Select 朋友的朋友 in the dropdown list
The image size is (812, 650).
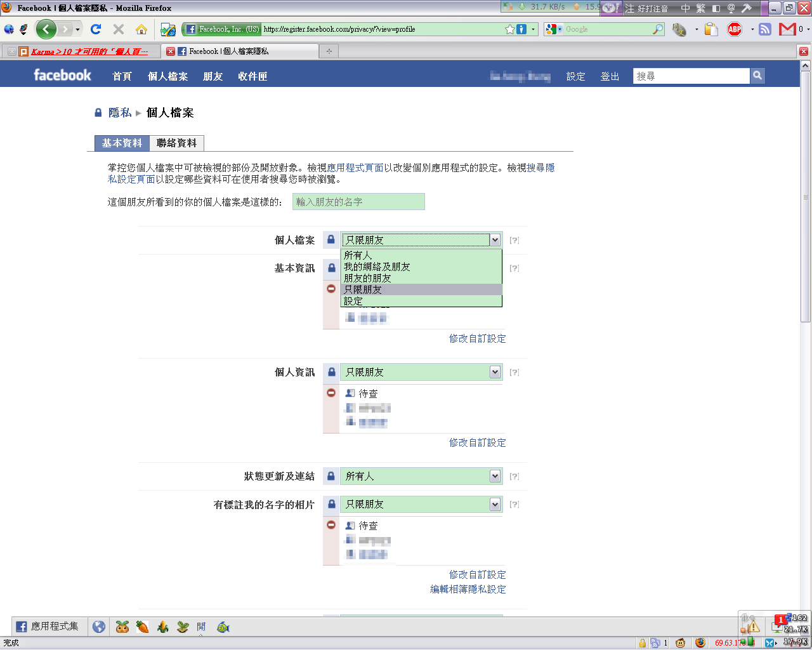(421, 278)
